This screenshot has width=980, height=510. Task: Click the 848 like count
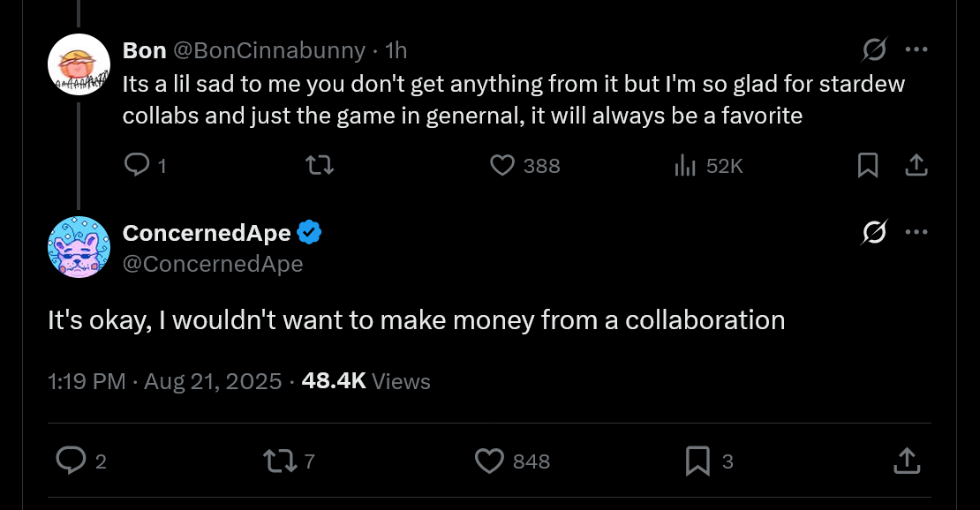pos(531,461)
